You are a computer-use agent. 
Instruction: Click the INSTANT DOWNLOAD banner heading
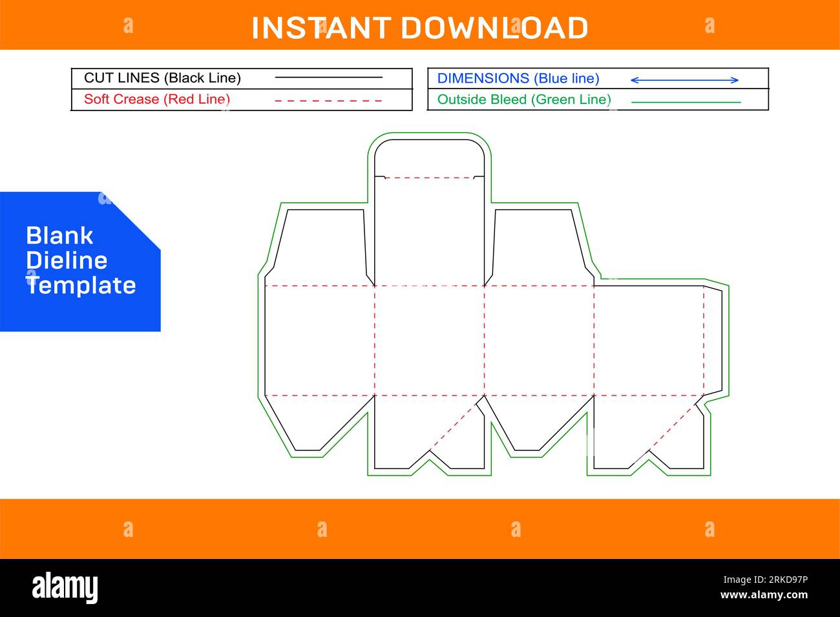coord(419,28)
